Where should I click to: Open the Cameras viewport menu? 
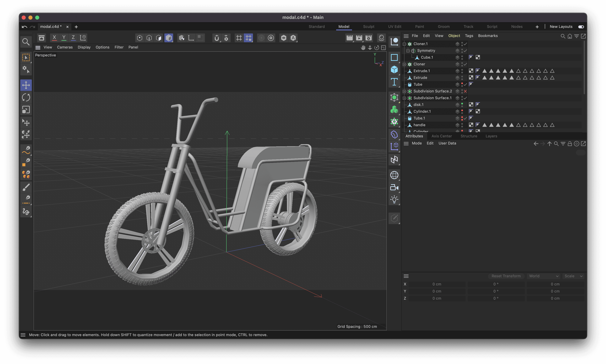65,47
